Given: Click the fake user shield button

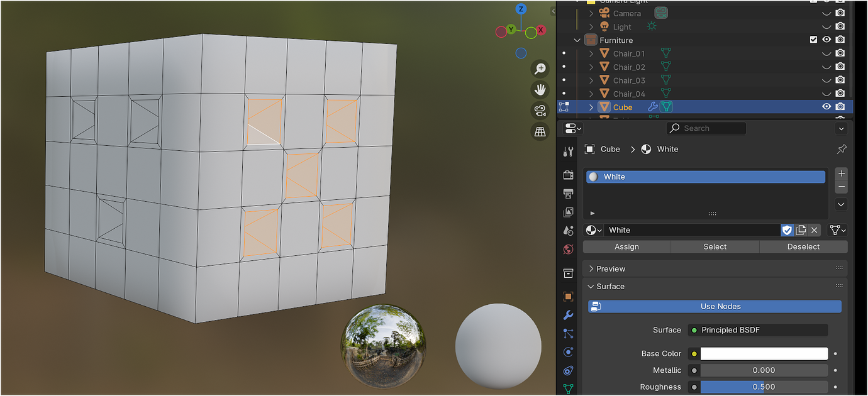Looking at the screenshot, I should (x=787, y=230).
